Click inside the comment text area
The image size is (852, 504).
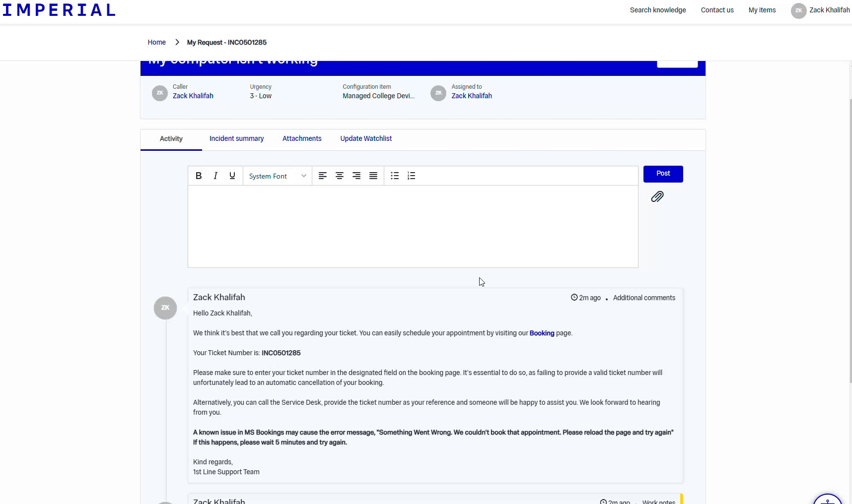(x=413, y=226)
